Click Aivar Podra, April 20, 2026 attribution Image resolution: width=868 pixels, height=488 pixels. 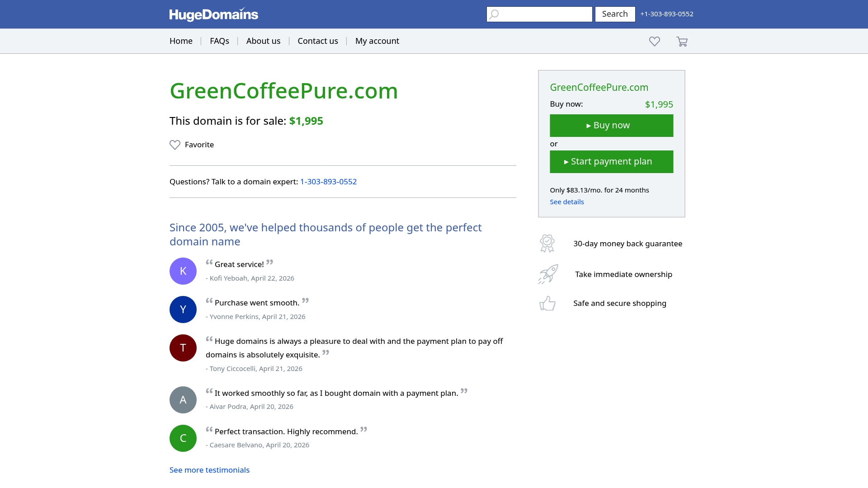[x=250, y=407]
